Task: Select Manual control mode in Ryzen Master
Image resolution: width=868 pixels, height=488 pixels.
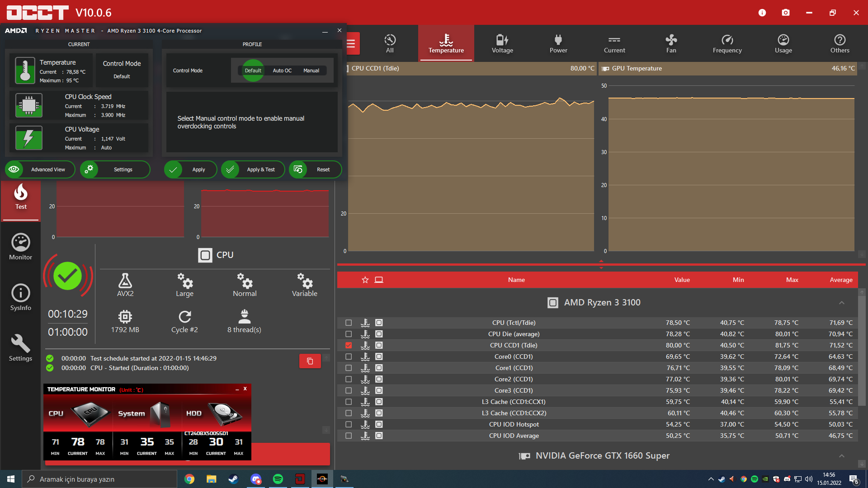Action: click(x=311, y=70)
